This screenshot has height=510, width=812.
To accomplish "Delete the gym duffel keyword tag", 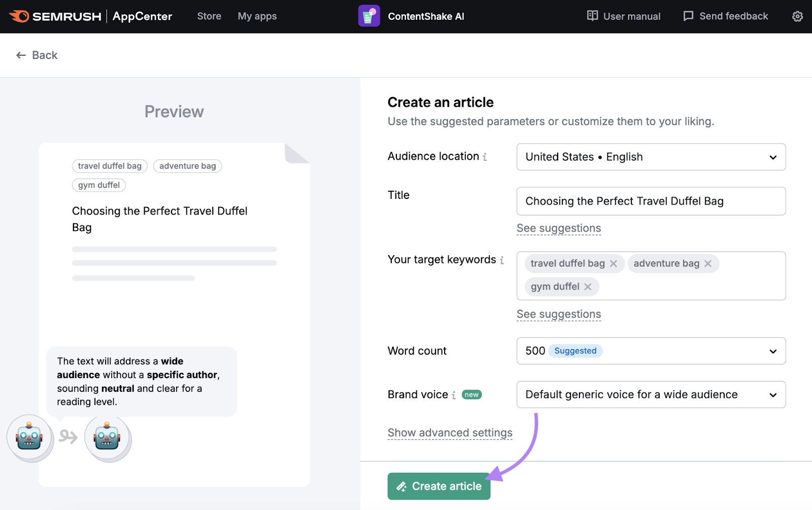I will 588,287.
